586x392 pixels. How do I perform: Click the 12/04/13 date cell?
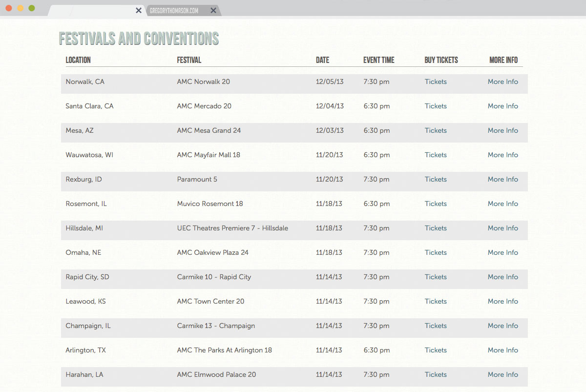(x=330, y=106)
